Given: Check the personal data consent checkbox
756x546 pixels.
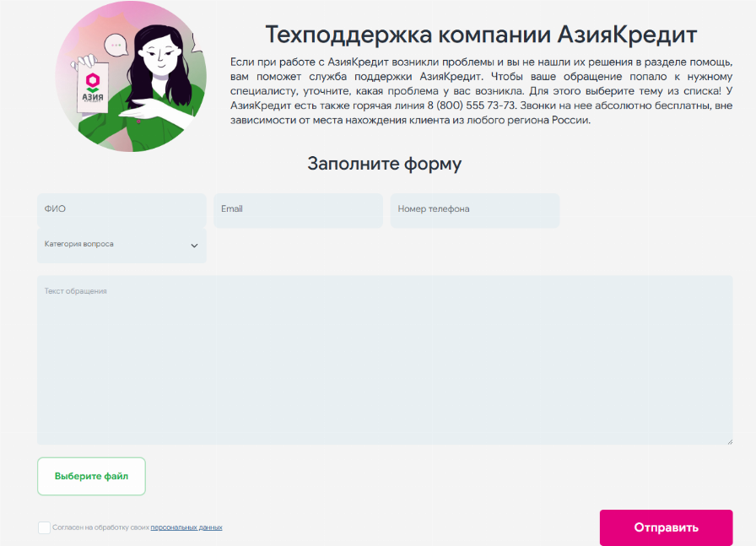Looking at the screenshot, I should click(x=44, y=527).
